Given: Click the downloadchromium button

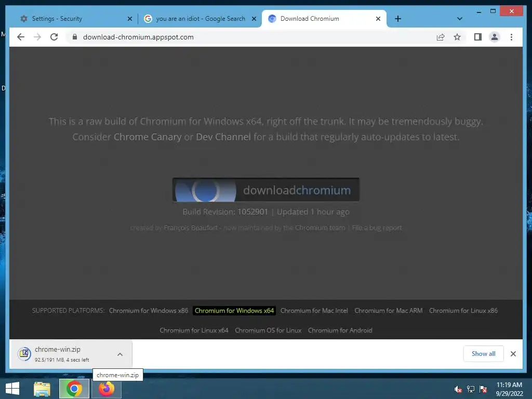Looking at the screenshot, I should click(265, 190).
